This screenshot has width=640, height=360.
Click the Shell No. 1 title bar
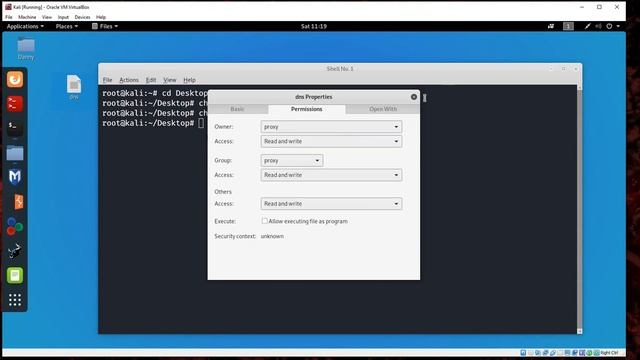coord(340,69)
